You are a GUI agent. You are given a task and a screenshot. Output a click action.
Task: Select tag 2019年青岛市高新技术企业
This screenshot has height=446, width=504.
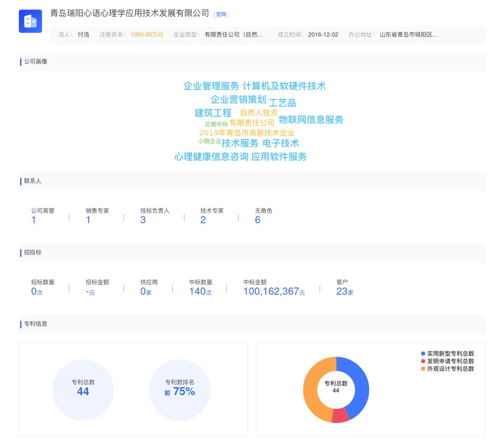click(x=247, y=133)
